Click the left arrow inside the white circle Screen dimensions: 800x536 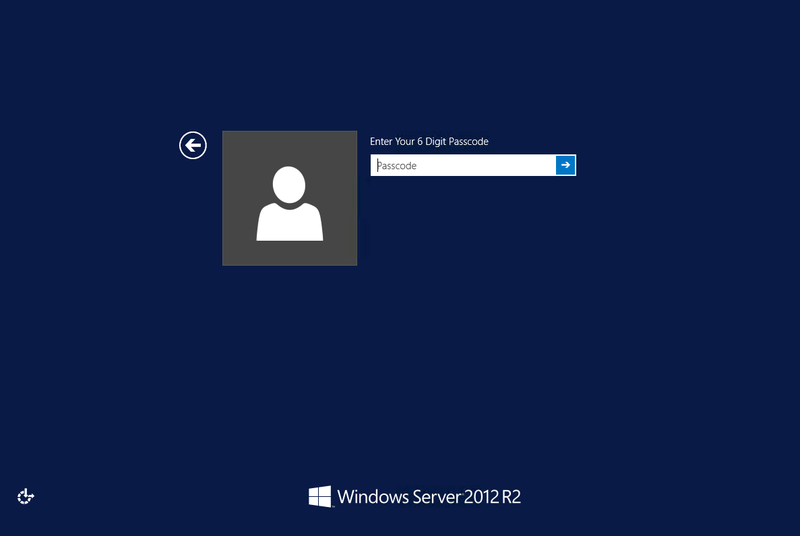click(x=193, y=145)
